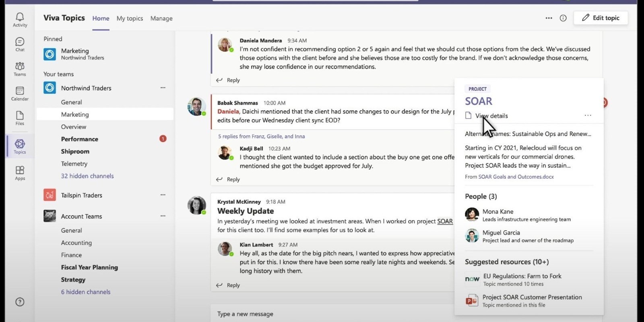
Task: Open the Strategy channel
Action: 73,280
